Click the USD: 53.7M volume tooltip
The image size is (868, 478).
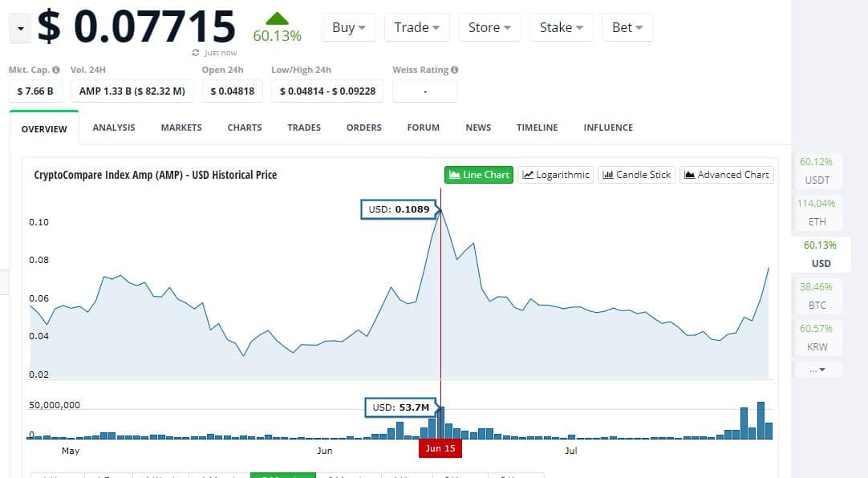401,407
